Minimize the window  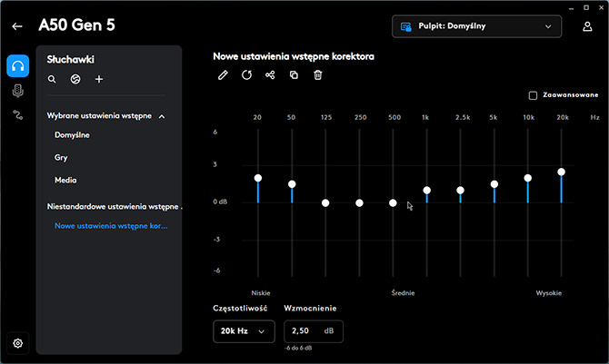click(572, 8)
